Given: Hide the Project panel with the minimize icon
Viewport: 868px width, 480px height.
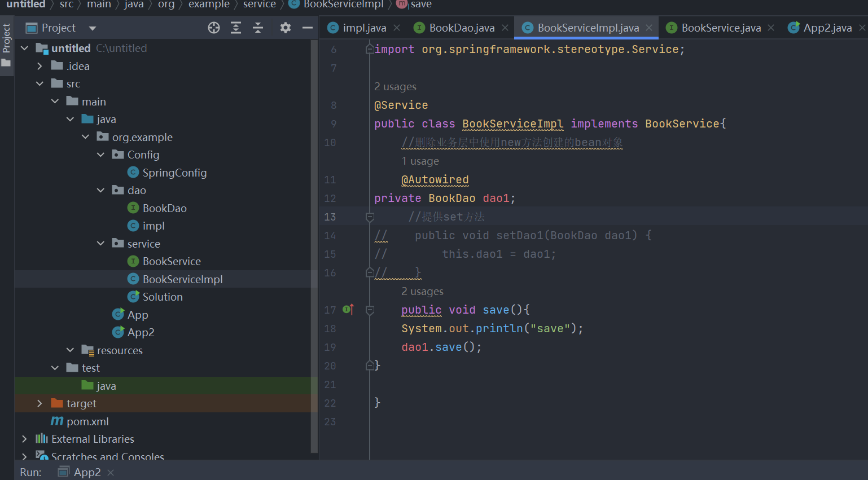Looking at the screenshot, I should coord(308,28).
